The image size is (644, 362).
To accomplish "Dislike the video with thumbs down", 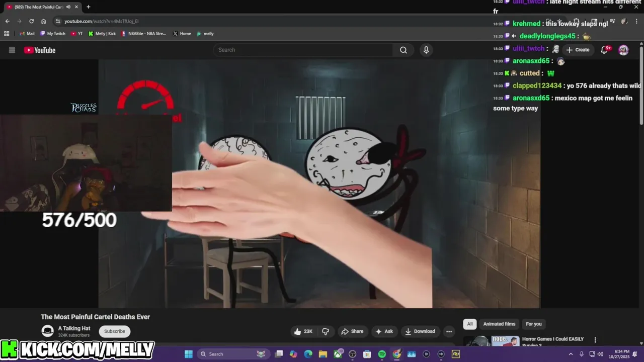I will tap(326, 331).
